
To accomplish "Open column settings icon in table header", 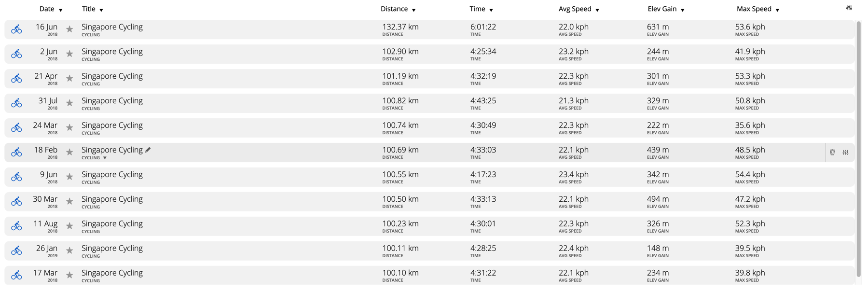I will pos(849,8).
